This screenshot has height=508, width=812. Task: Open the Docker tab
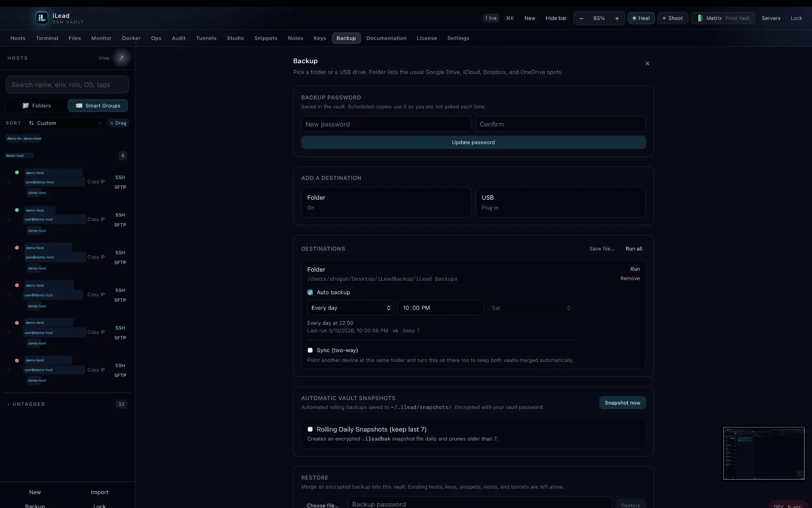click(131, 38)
